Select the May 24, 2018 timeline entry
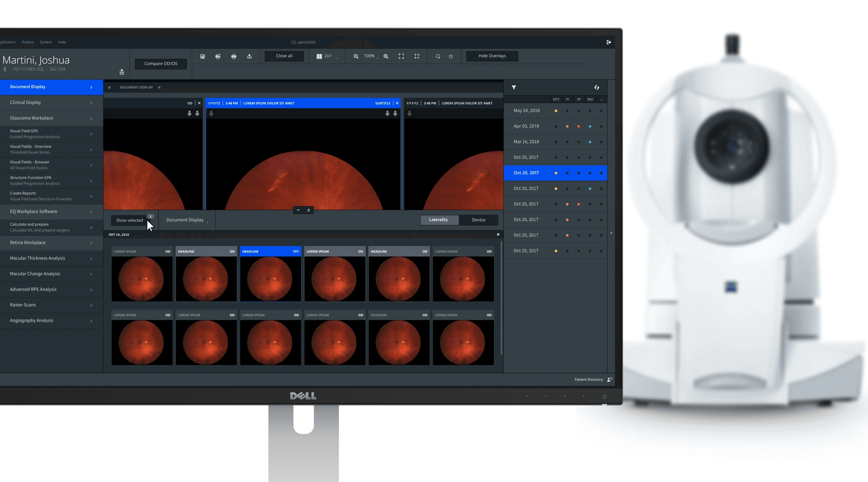This screenshot has height=482, width=868. pyautogui.click(x=526, y=111)
